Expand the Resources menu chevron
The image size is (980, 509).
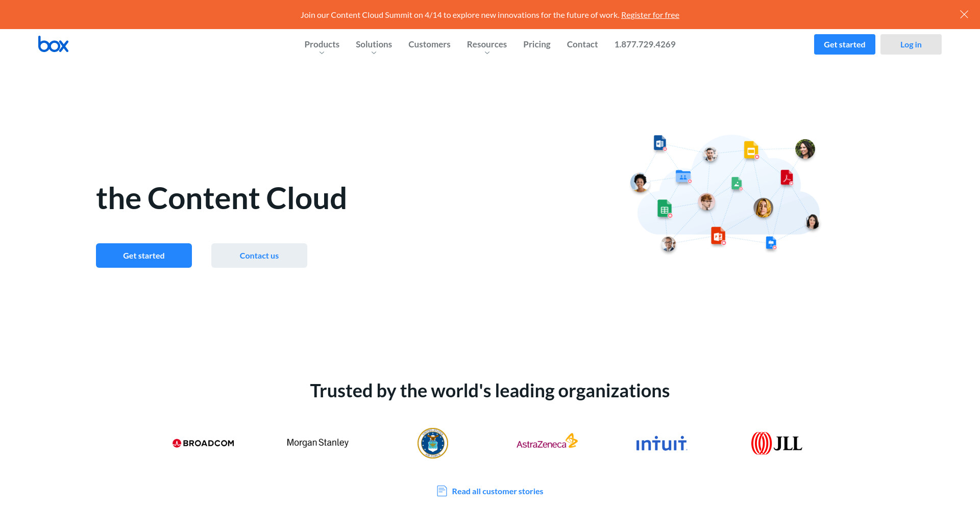(487, 53)
